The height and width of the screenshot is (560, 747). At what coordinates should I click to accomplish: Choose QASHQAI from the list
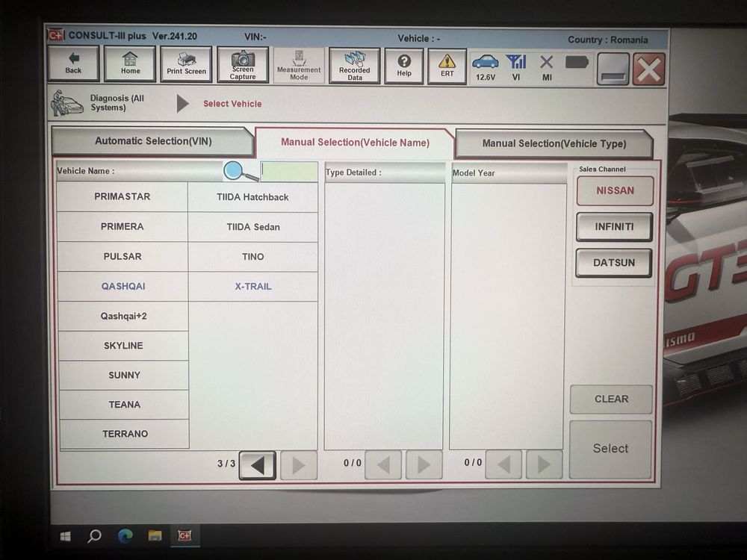[123, 286]
